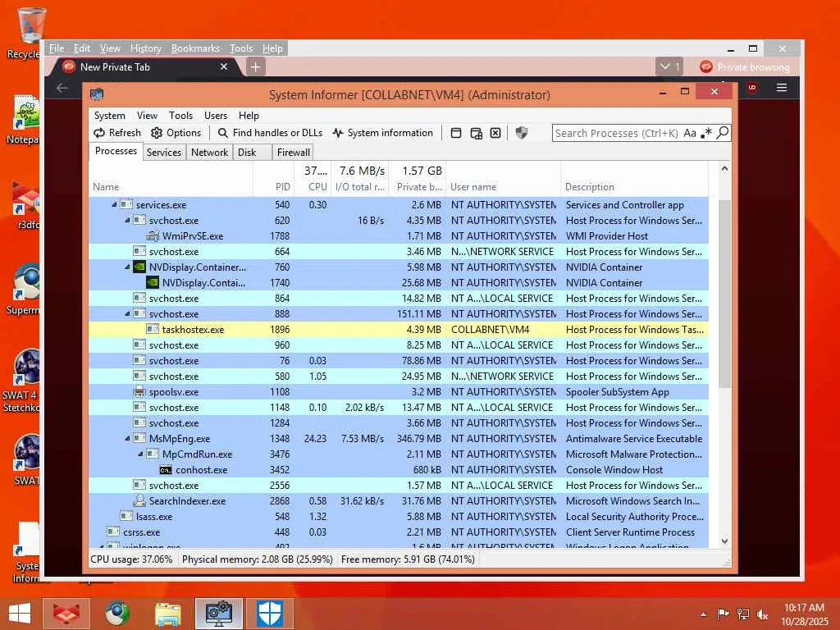Click the NVDisplay.Container PID 1740 icon
Viewport: 840px width, 630px height.
tap(153, 282)
